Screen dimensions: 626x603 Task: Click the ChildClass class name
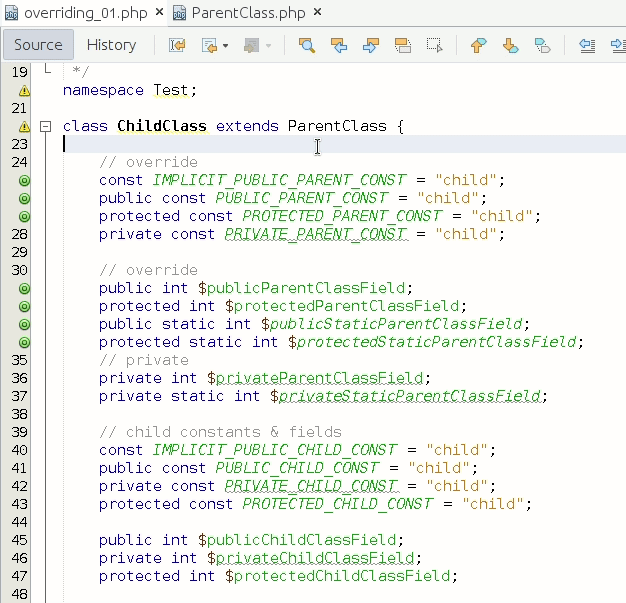(162, 126)
